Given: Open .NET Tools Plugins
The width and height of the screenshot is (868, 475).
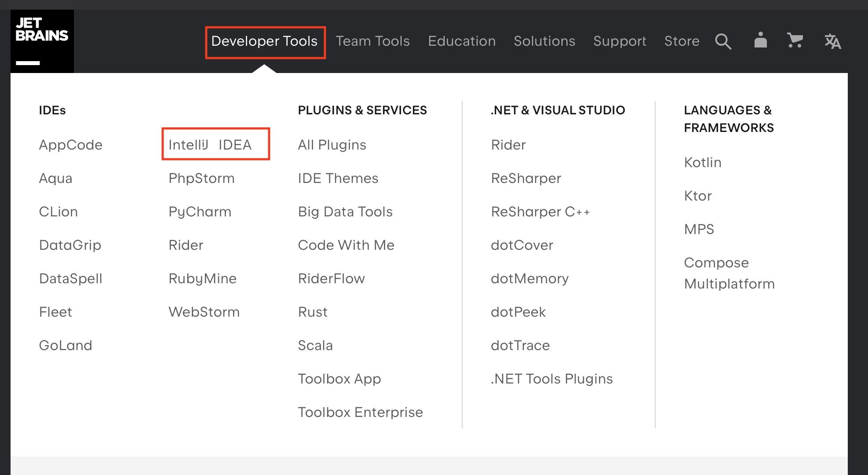Looking at the screenshot, I should [551, 379].
